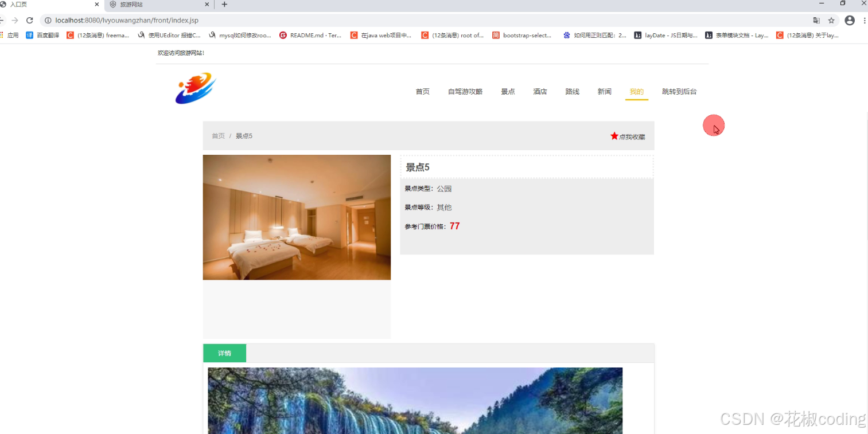The width and height of the screenshot is (868, 434).
Task: Click the green 详情 button
Action: tap(224, 353)
